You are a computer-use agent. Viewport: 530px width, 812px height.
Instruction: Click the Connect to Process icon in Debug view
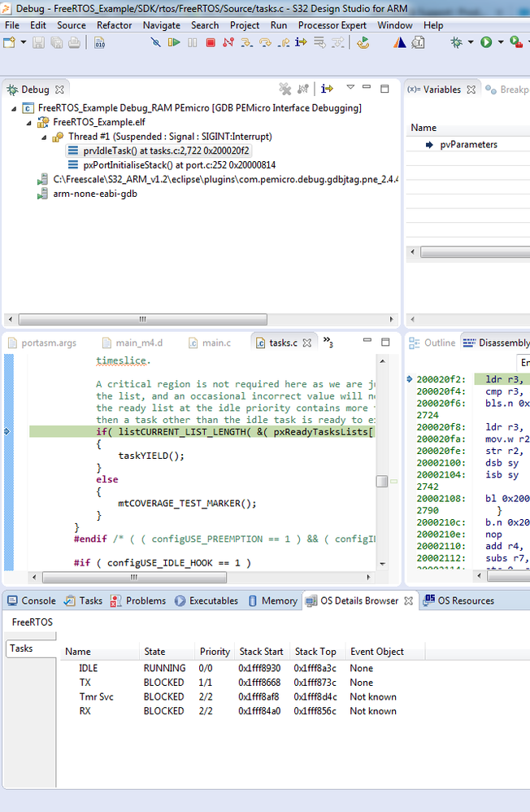click(x=303, y=89)
